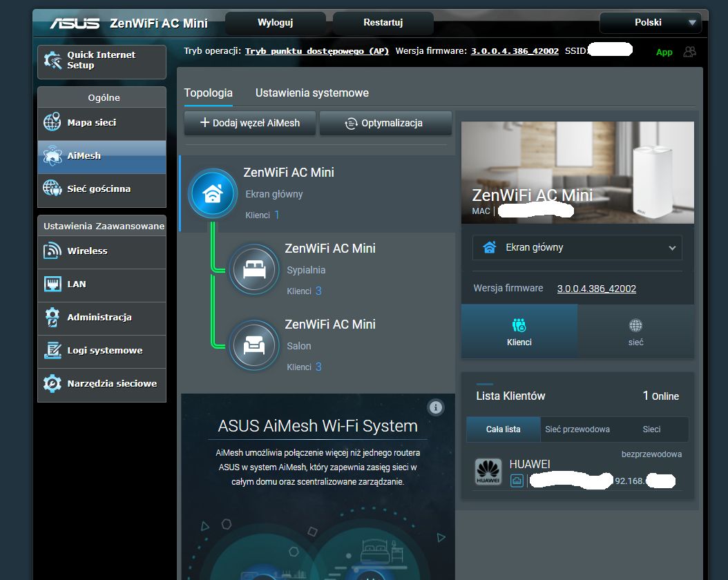Viewport: 728px width, 580px height.
Task: Click the Sieć gościnna globe icon
Action: 52,188
